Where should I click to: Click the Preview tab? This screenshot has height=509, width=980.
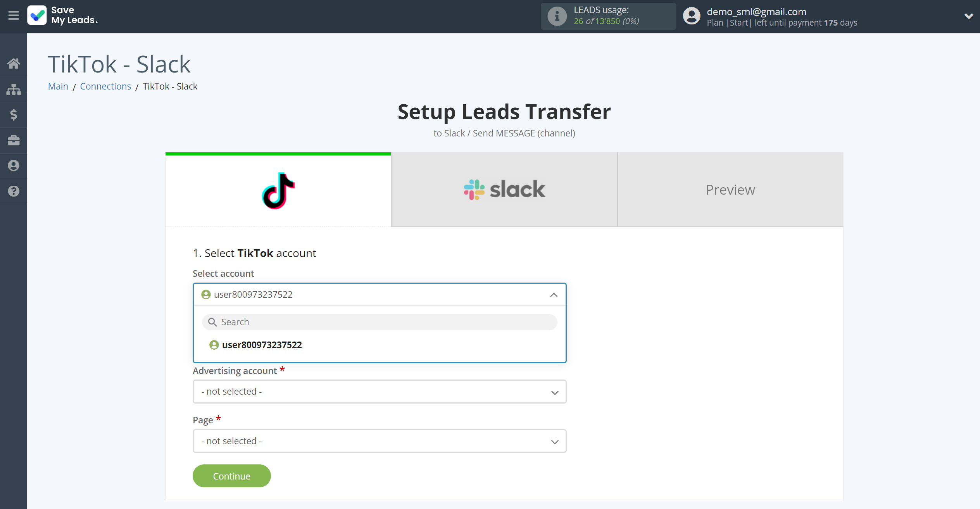(x=730, y=189)
